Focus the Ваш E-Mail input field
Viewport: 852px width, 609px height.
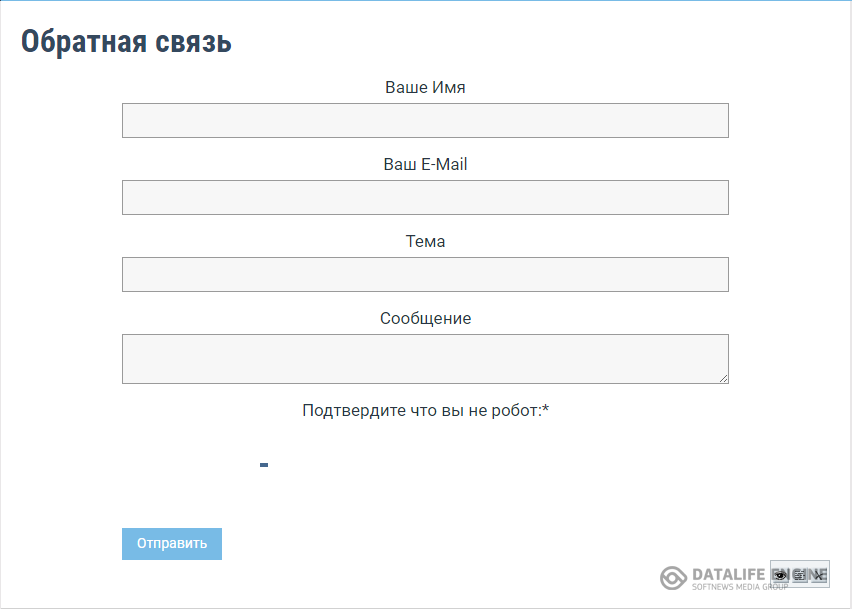coord(425,197)
